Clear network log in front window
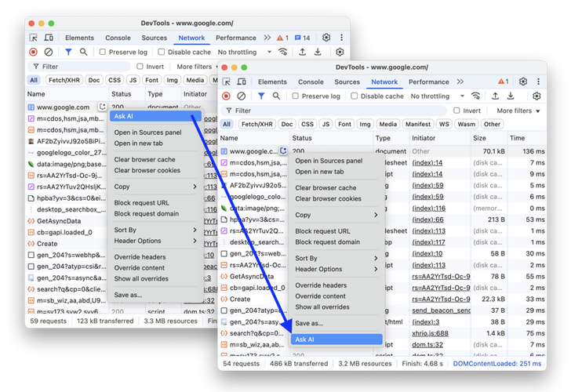The width and height of the screenshot is (571, 392). click(241, 96)
